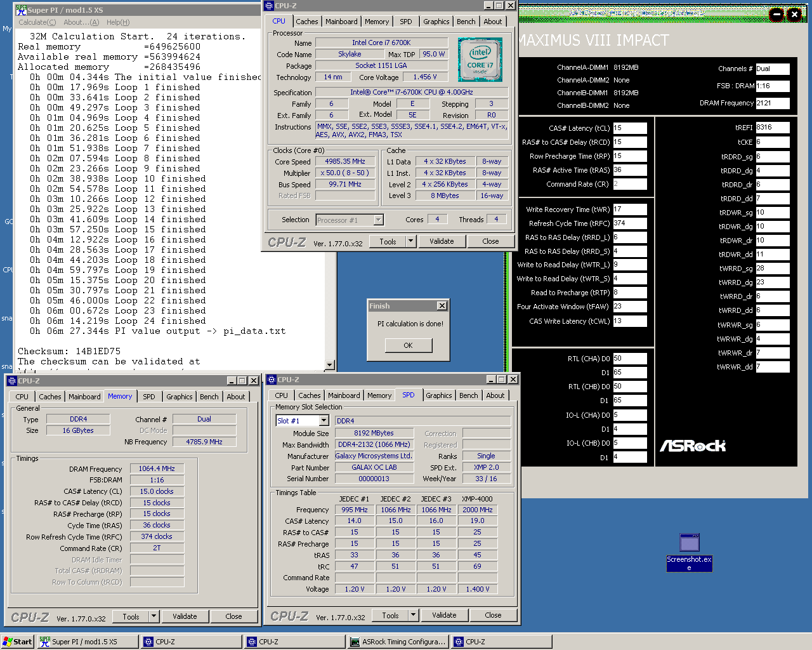Click Validate in CPU-Z Memory window

click(185, 616)
